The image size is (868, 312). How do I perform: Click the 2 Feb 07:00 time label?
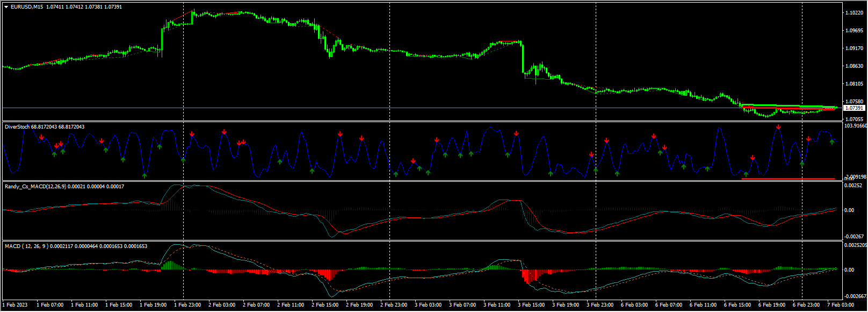[x=256, y=305]
